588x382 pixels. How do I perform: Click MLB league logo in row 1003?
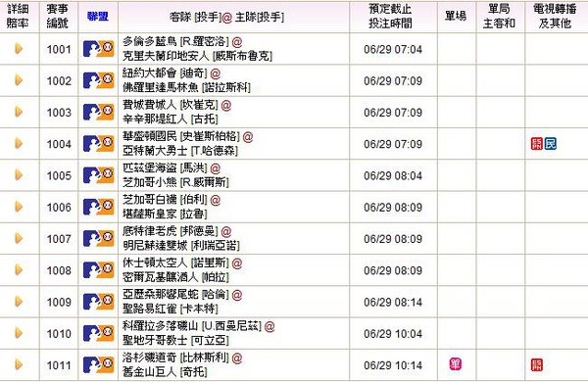point(98,112)
